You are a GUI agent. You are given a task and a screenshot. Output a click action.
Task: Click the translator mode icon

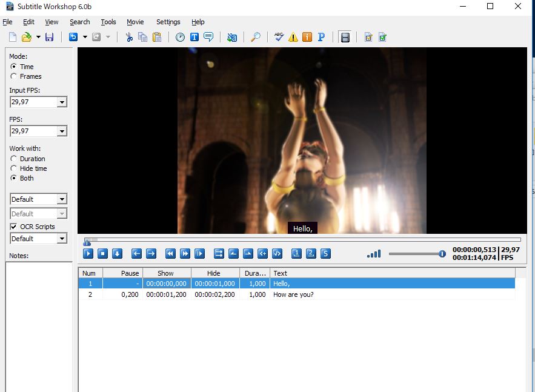point(232,37)
